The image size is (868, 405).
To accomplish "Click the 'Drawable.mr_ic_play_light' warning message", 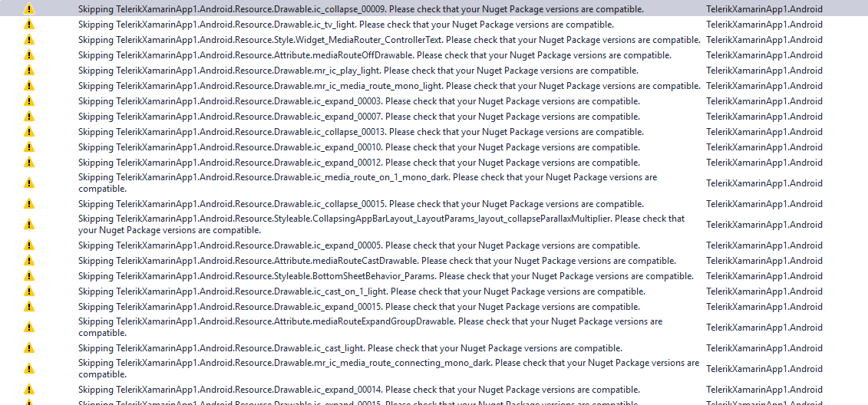I will coord(358,71).
